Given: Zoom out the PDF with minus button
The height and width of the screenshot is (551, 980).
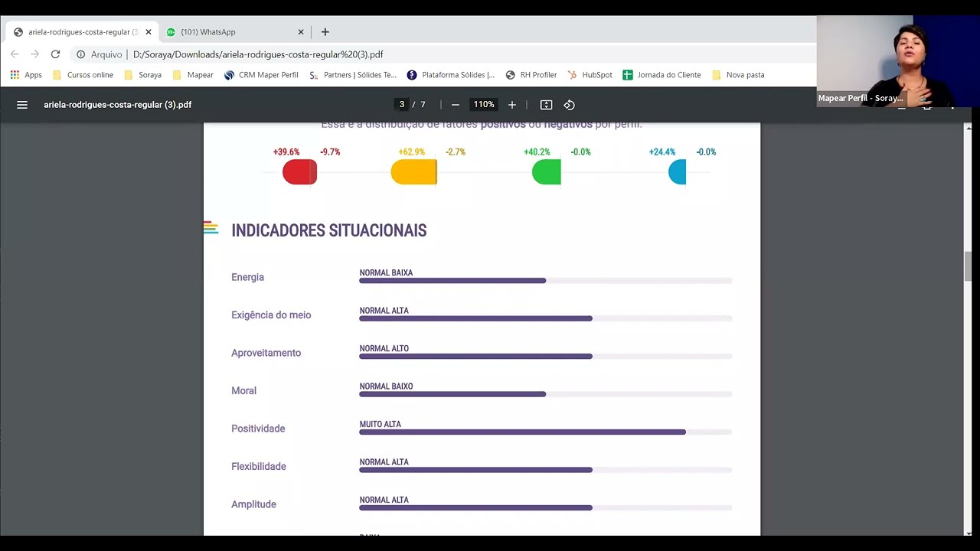Looking at the screenshot, I should 456,105.
